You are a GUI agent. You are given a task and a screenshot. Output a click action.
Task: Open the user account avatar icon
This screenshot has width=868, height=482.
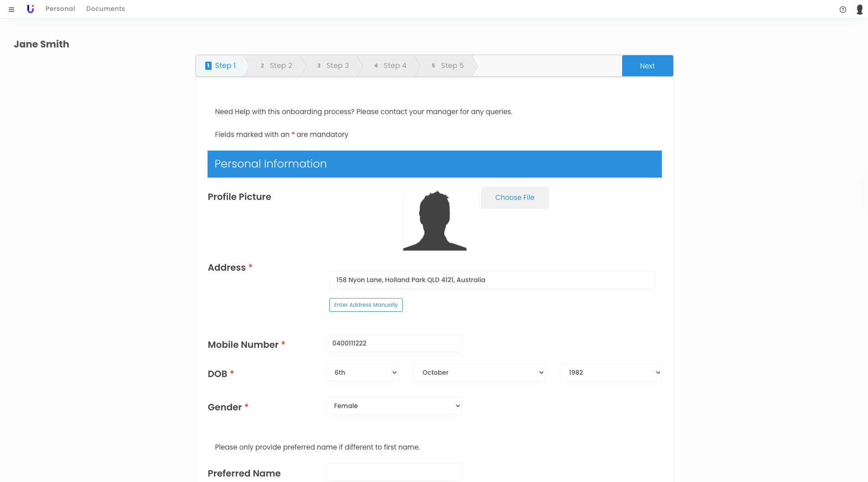[x=860, y=10]
